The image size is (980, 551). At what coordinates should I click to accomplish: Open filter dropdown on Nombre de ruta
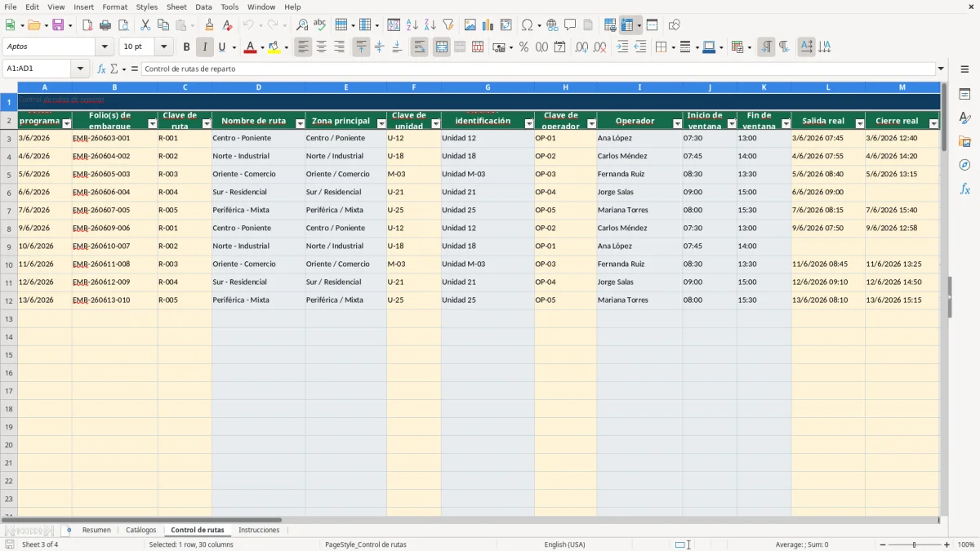300,124
